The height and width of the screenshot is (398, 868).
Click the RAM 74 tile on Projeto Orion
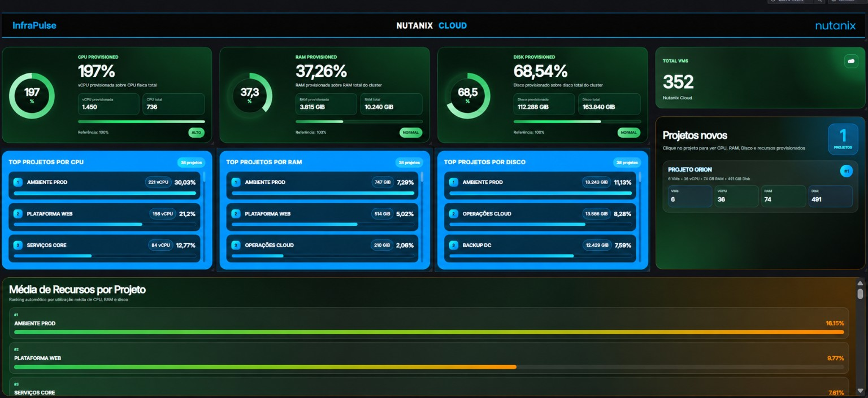(x=783, y=196)
